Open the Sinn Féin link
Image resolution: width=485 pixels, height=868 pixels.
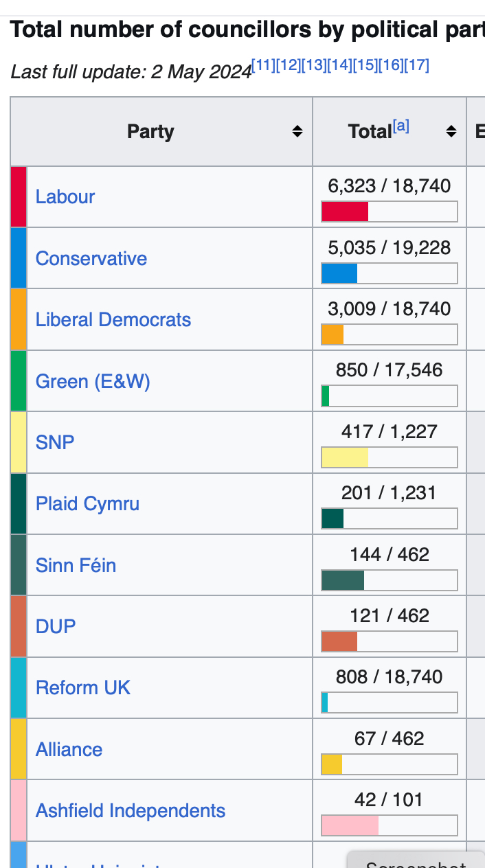(x=76, y=565)
